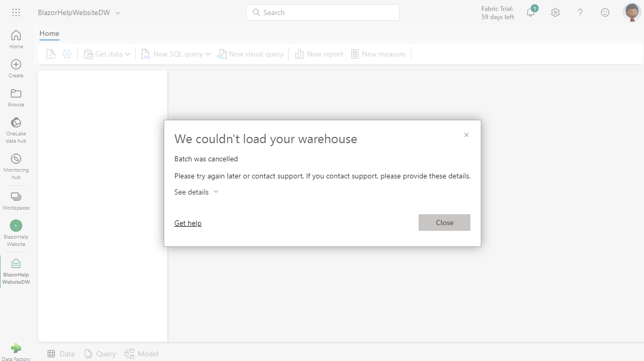
Task: Click the Batch was cancelled message
Action: [206, 159]
